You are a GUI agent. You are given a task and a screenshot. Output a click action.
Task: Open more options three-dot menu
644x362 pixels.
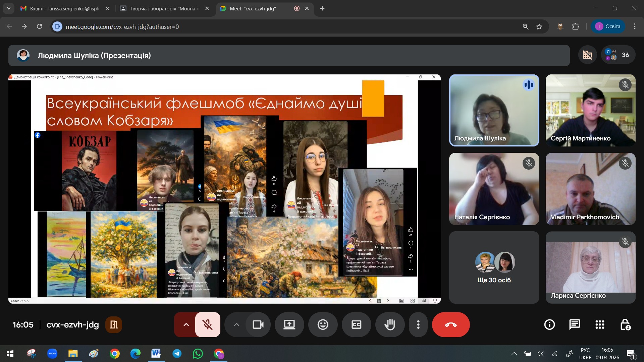[418, 324]
